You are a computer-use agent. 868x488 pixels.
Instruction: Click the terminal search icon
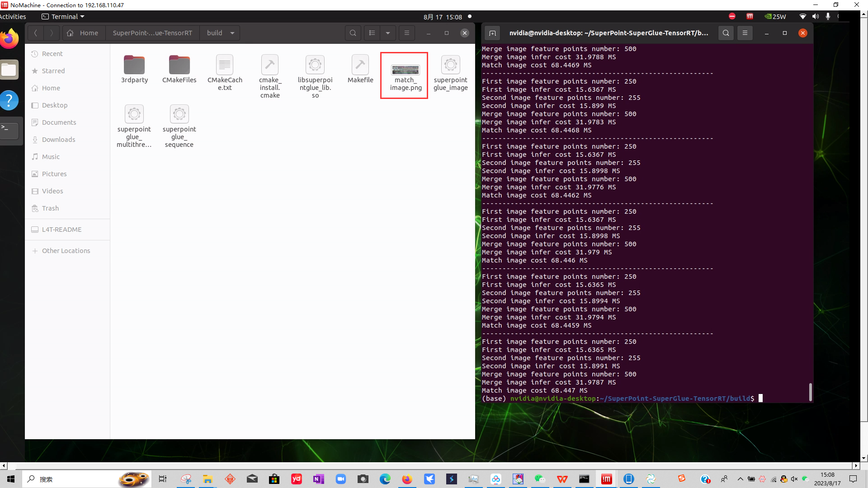726,33
